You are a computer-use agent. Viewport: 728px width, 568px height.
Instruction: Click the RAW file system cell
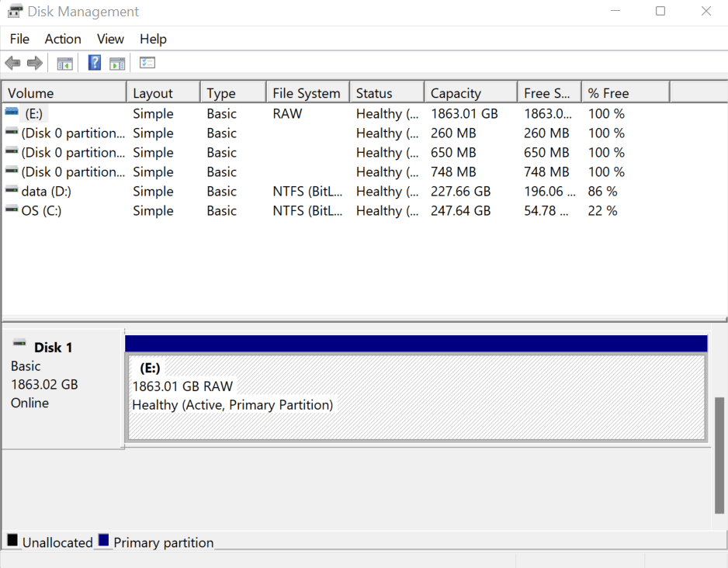pos(287,114)
